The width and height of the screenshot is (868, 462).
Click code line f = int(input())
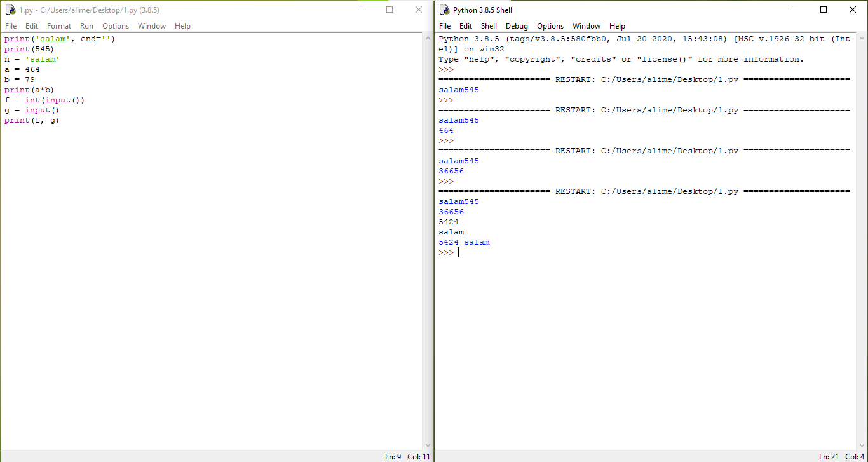tap(44, 100)
